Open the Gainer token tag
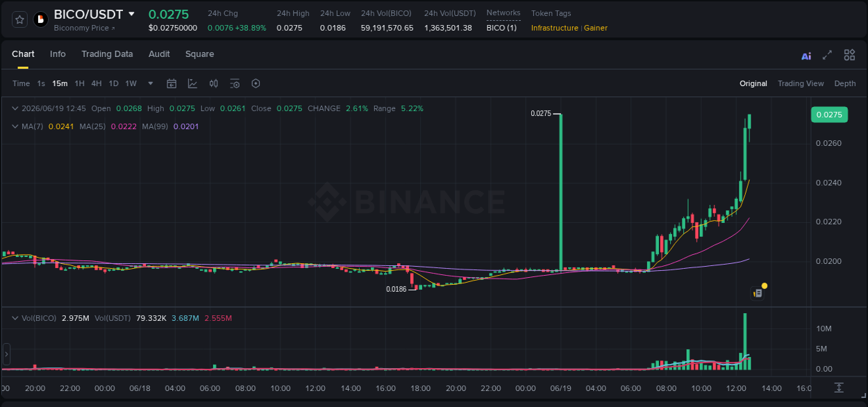The height and width of the screenshot is (407, 868). click(x=595, y=28)
